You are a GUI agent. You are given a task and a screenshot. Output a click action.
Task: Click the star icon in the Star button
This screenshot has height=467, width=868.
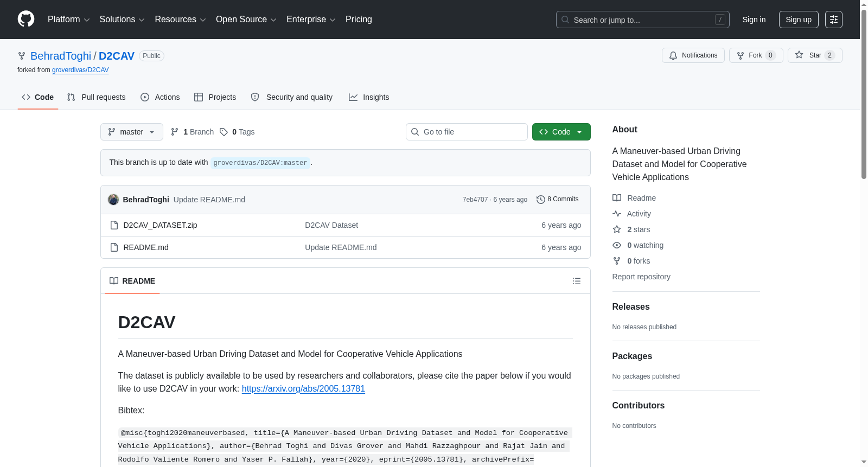pos(799,55)
